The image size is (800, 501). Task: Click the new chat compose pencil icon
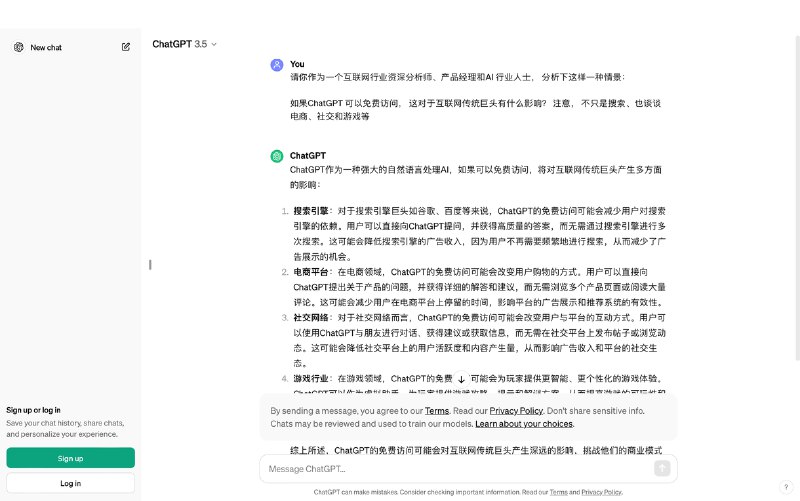click(x=126, y=47)
